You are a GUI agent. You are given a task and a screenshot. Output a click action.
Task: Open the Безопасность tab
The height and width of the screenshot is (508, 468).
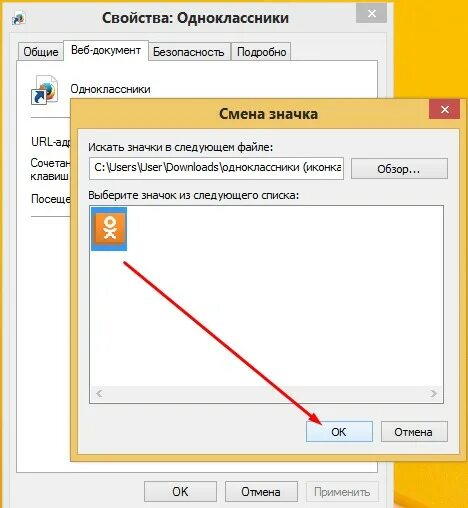click(x=189, y=52)
